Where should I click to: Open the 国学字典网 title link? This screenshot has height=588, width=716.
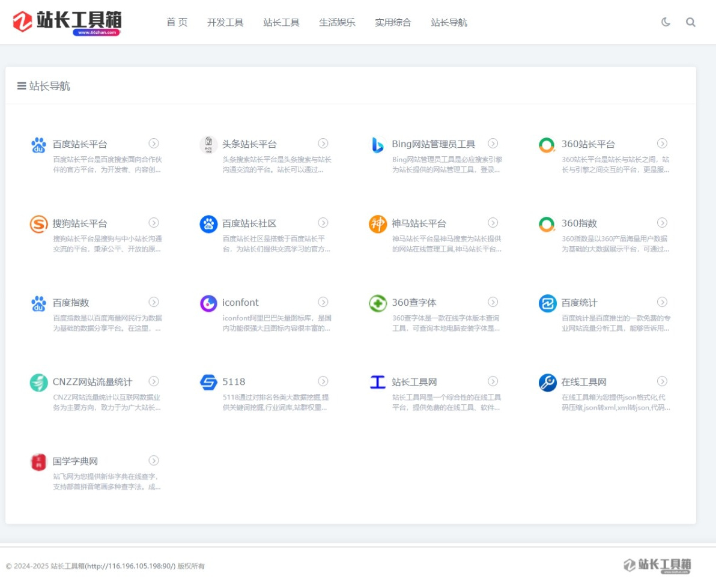(75, 461)
